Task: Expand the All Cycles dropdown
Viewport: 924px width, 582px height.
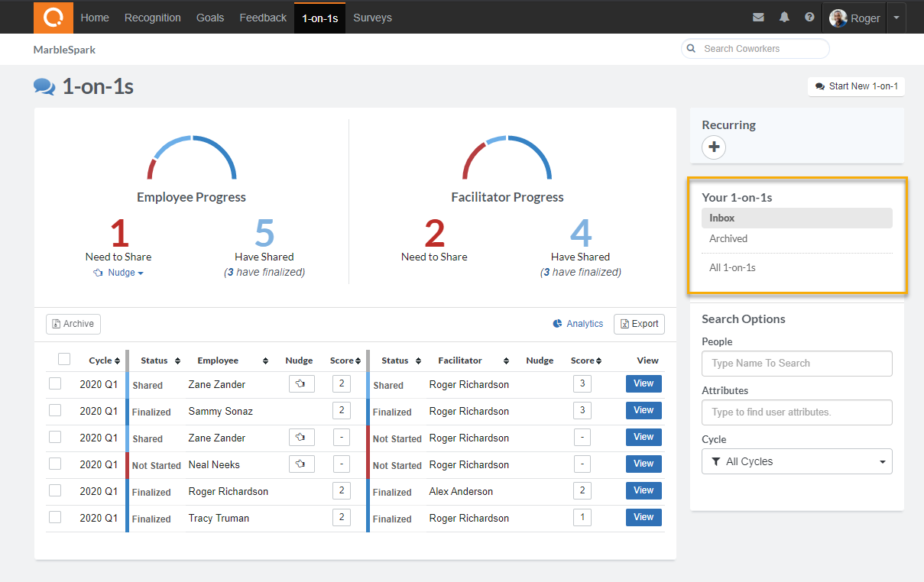Action: [x=796, y=461]
